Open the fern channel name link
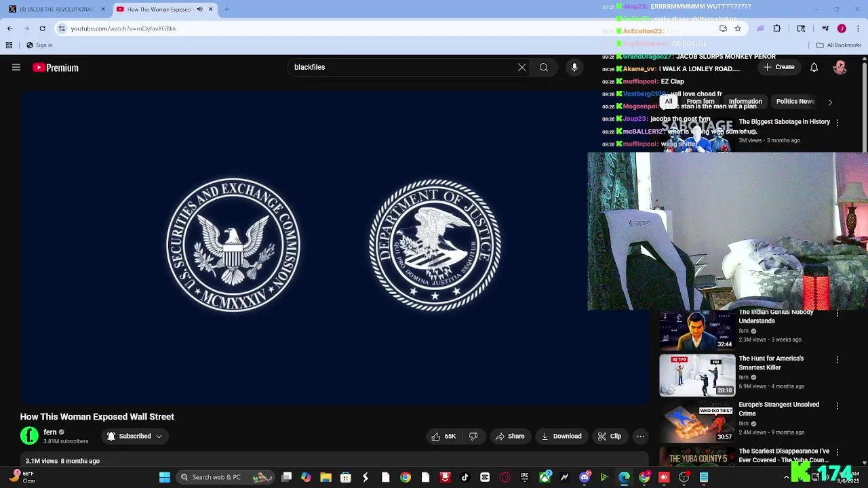This screenshot has width=868, height=488. pos(50,432)
